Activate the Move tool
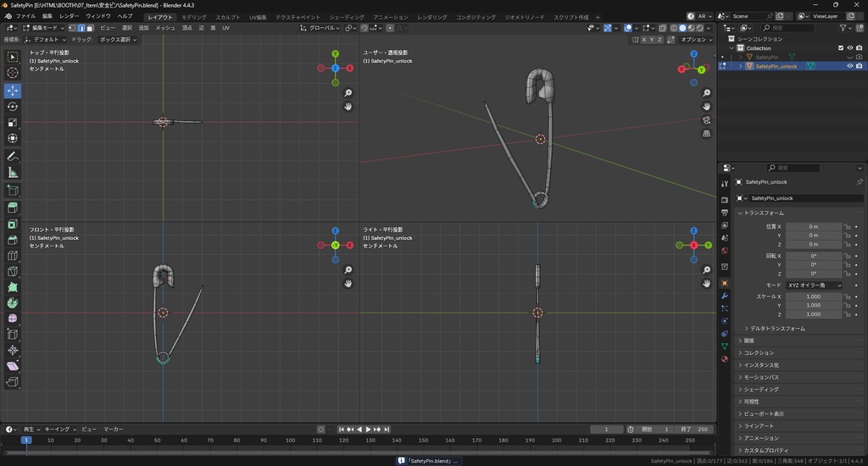 [x=12, y=91]
